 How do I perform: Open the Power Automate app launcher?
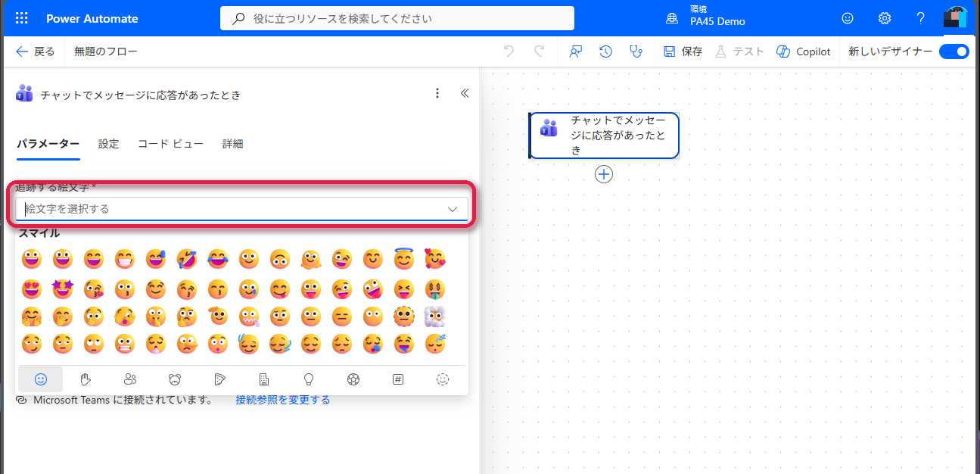click(x=21, y=18)
